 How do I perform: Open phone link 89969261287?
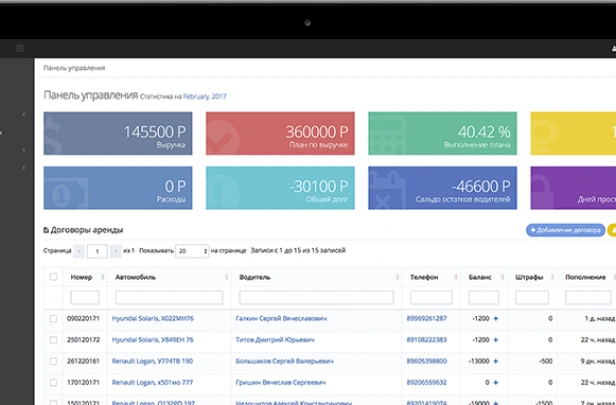(x=426, y=318)
